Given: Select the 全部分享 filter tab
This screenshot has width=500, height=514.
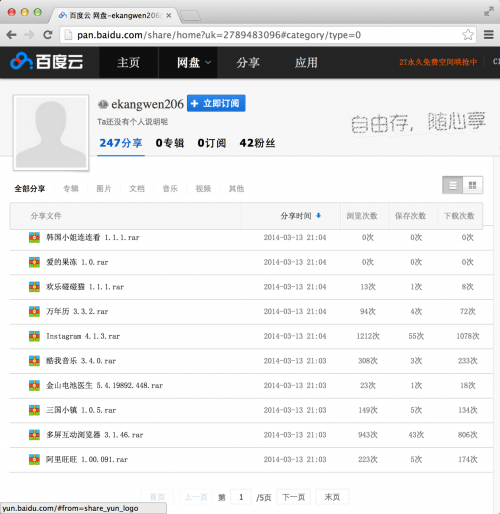Looking at the screenshot, I should tap(30, 189).
